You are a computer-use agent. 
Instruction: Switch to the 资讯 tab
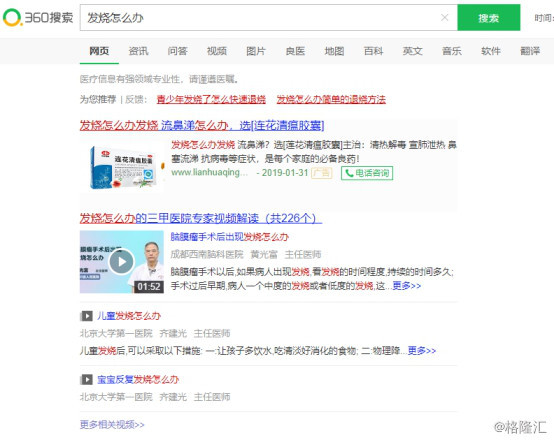pos(138,51)
